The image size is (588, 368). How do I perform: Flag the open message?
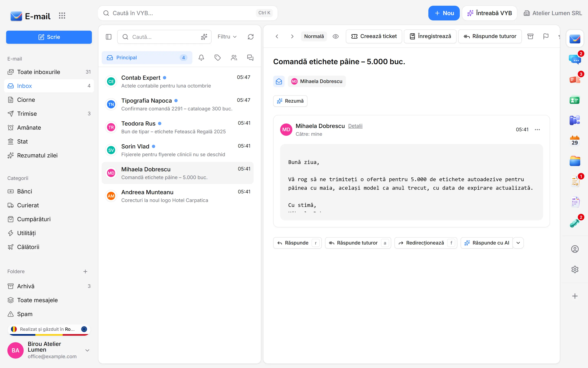tap(546, 37)
